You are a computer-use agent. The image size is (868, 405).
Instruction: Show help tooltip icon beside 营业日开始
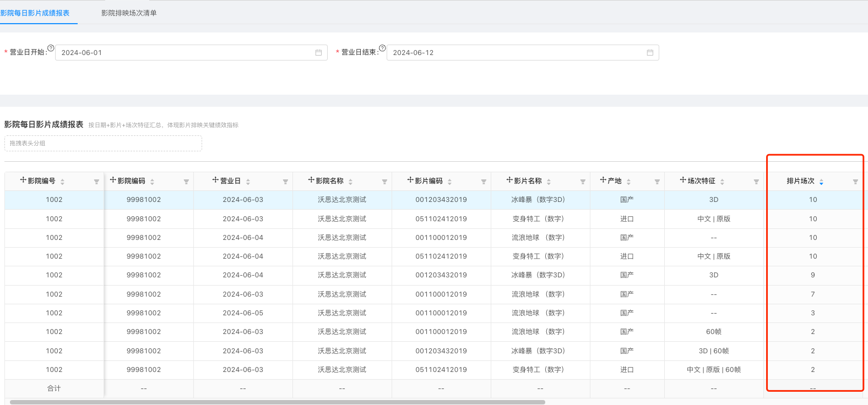tap(51, 48)
